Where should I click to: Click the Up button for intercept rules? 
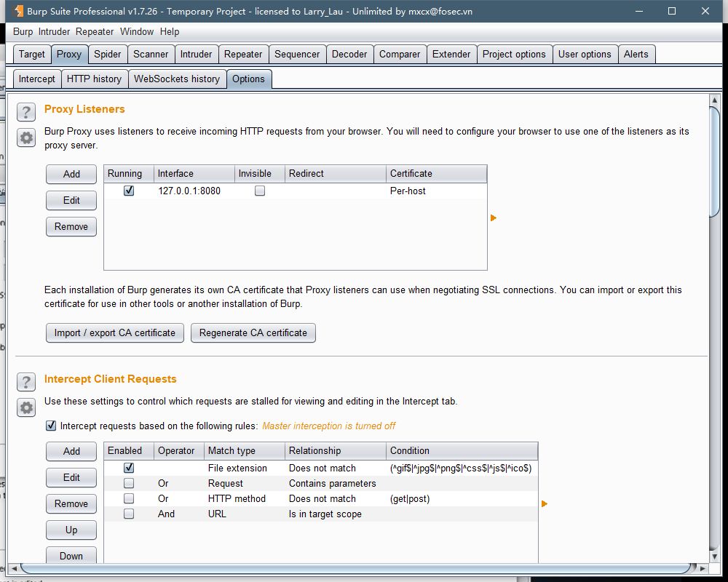tap(71, 530)
